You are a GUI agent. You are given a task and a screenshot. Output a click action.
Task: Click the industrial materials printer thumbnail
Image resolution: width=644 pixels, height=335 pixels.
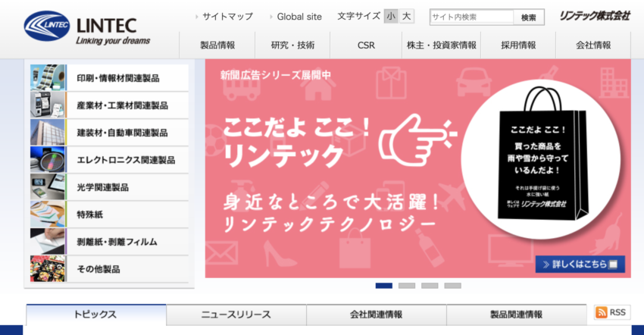48,105
